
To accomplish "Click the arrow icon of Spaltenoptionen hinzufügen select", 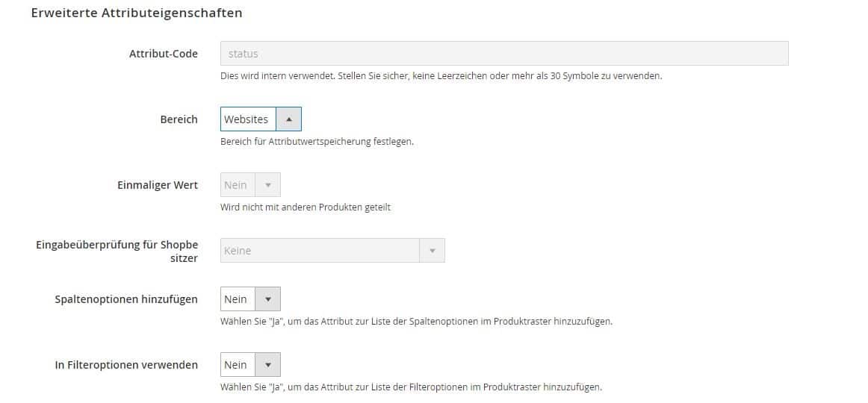I will point(268,299).
